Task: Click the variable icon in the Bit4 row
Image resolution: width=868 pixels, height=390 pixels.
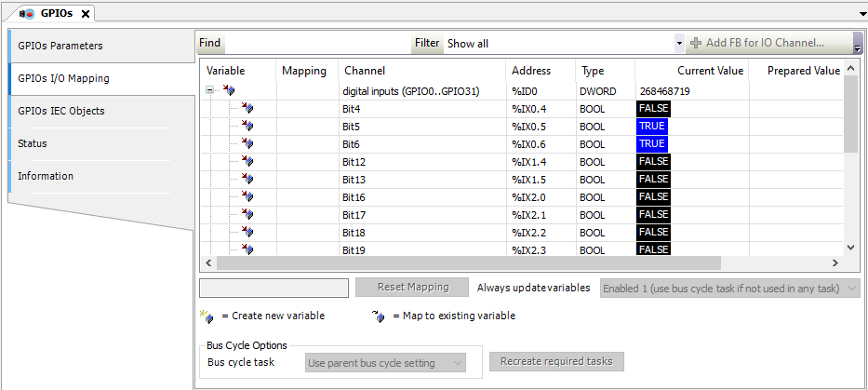Action: 247,109
